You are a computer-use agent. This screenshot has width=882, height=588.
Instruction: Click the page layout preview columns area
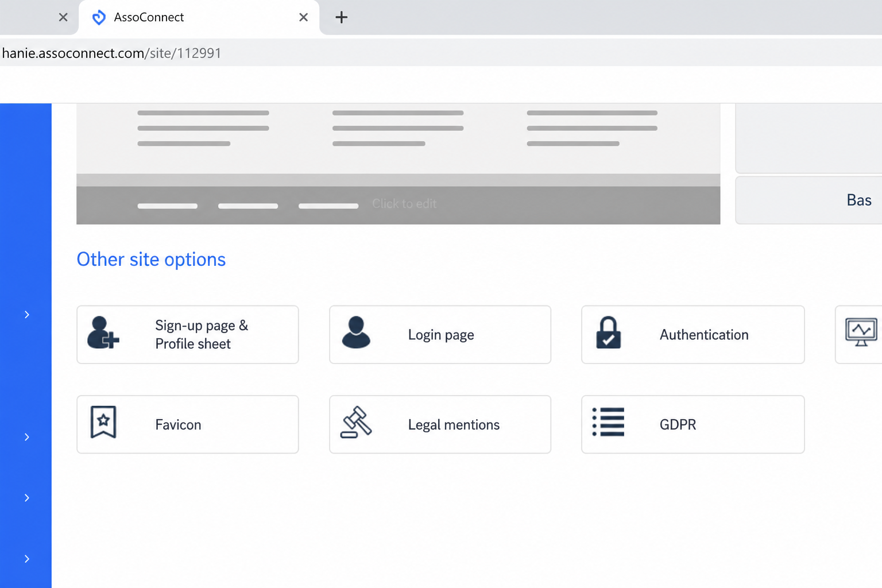coord(398,138)
